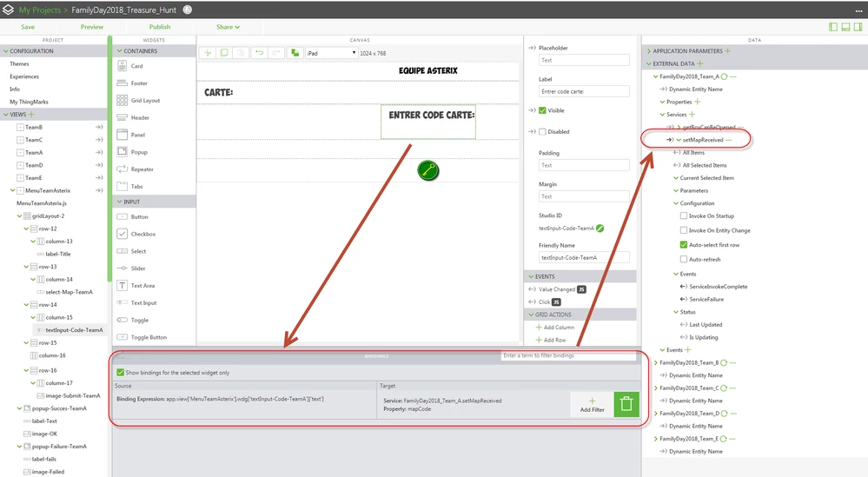Collapse the setMapReceived Parameters node
868x477 pixels.
676,191
